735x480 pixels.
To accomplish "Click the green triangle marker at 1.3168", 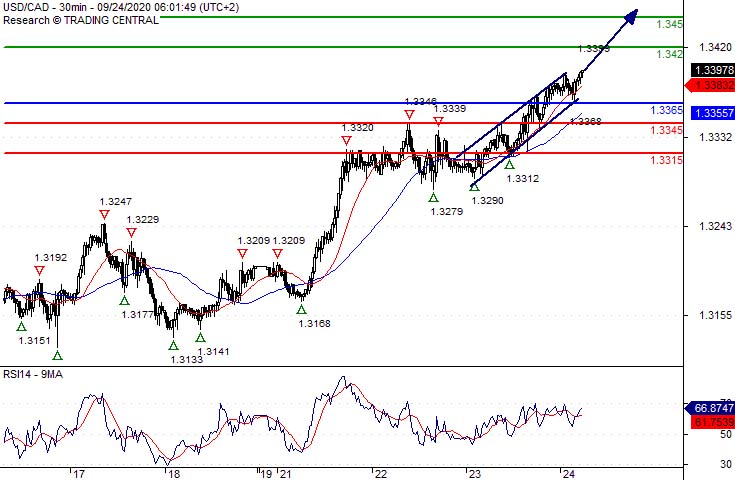I will pos(301,309).
